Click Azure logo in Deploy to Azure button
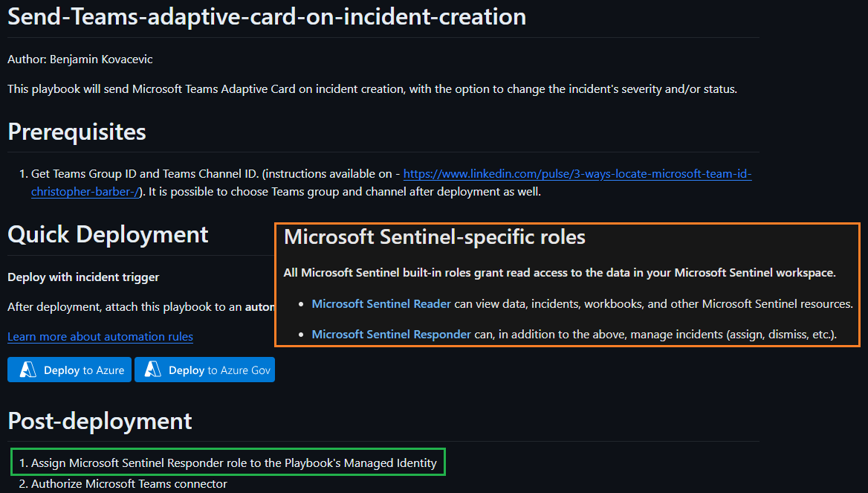Viewport: 868px width, 493px height. [x=27, y=370]
